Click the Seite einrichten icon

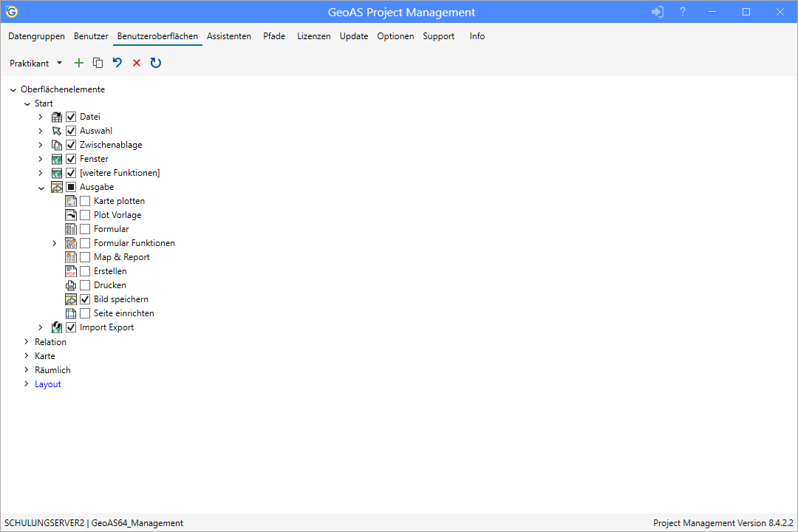tap(71, 313)
